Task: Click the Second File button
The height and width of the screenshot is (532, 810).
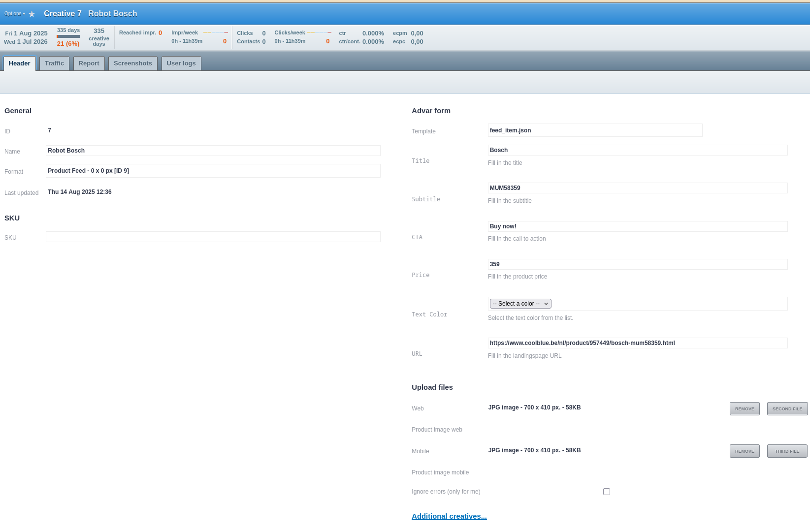Action: point(787,409)
